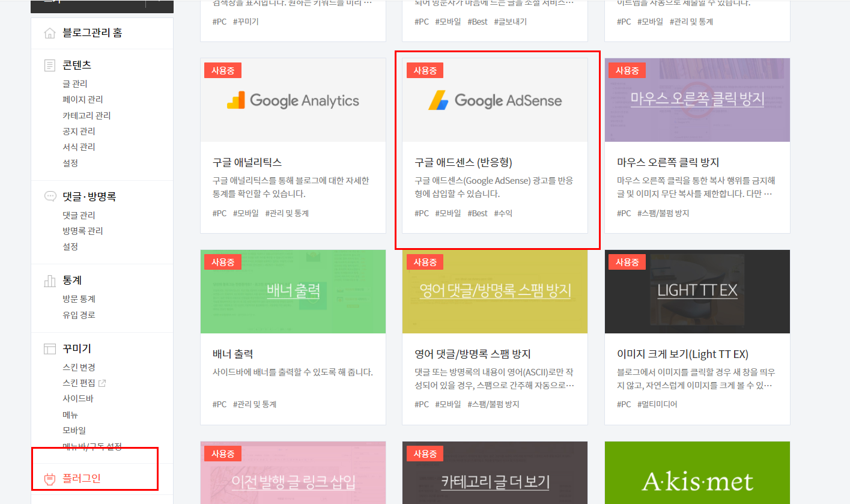Click 사용중 badge on LIGHT TT EX card
This screenshot has width=850, height=504.
click(627, 262)
